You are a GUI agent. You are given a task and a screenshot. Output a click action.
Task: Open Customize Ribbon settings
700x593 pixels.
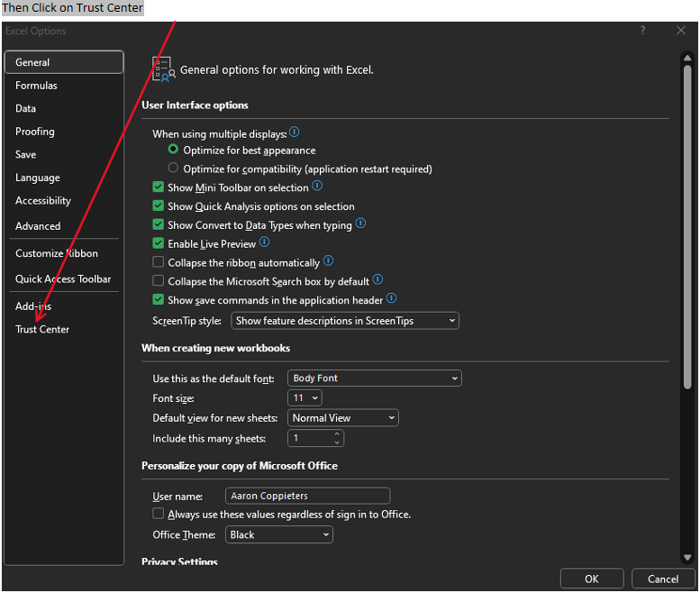64,253
